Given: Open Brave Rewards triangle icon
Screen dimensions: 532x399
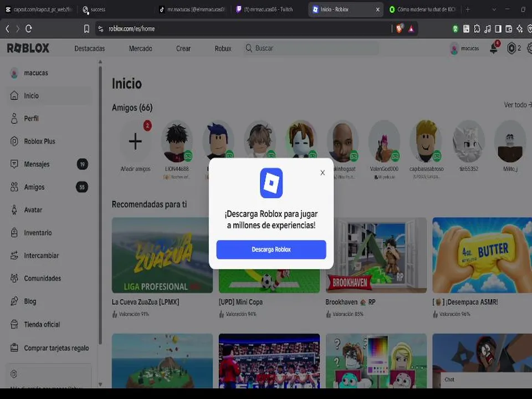Looking at the screenshot, I should click(x=411, y=29).
